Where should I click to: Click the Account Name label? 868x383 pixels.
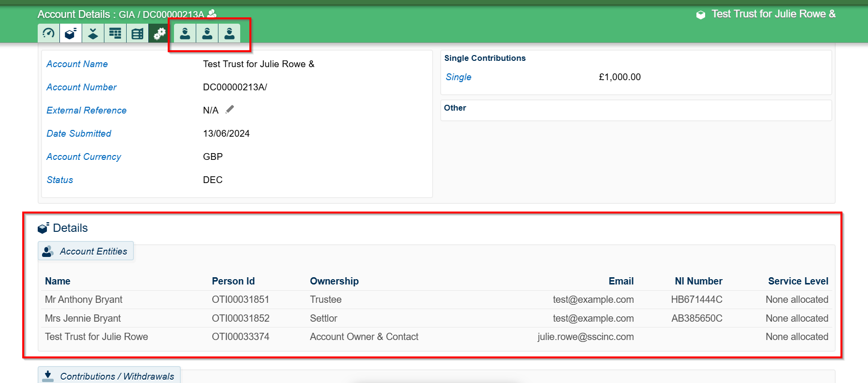[77, 64]
